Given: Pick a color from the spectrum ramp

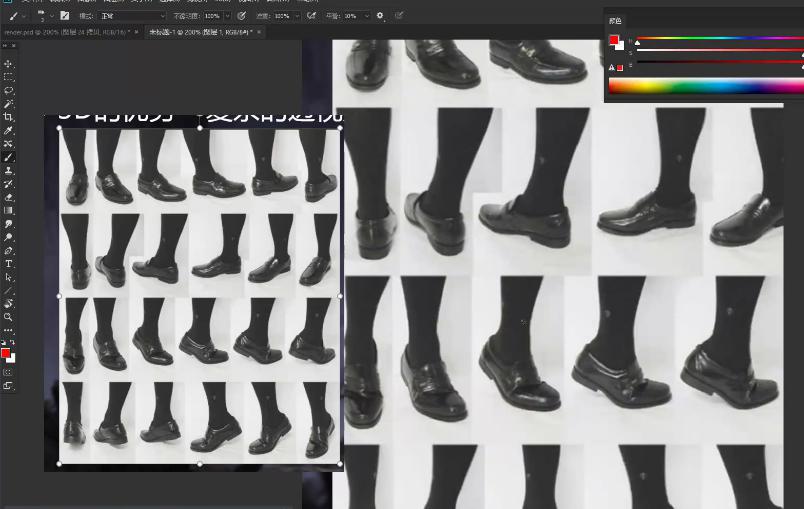Looking at the screenshot, I should [706, 86].
